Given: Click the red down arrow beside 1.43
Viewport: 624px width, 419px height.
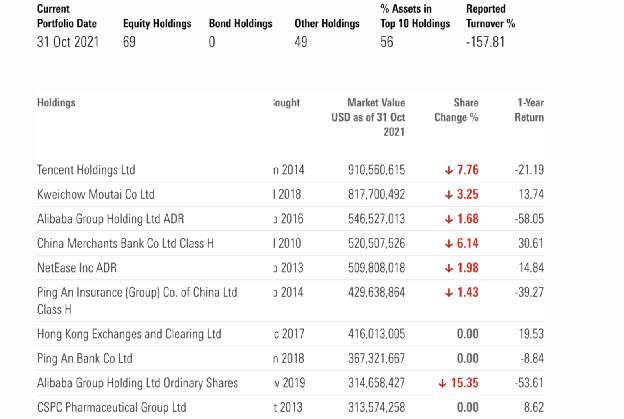Looking at the screenshot, I should click(449, 292).
